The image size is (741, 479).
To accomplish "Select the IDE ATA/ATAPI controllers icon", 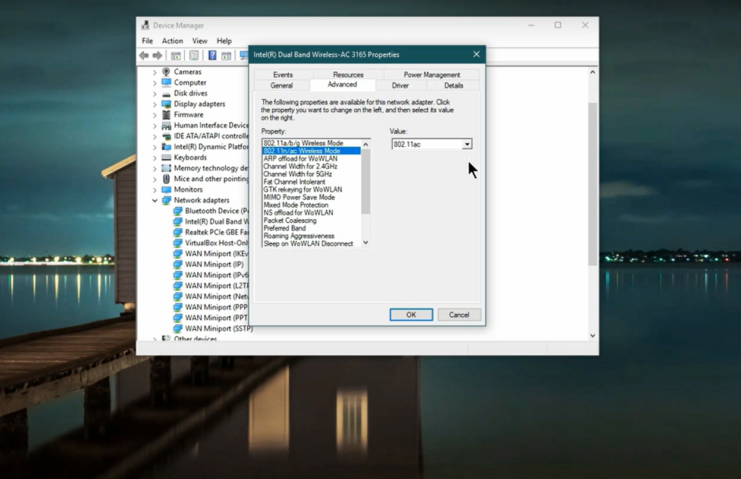I will (166, 136).
